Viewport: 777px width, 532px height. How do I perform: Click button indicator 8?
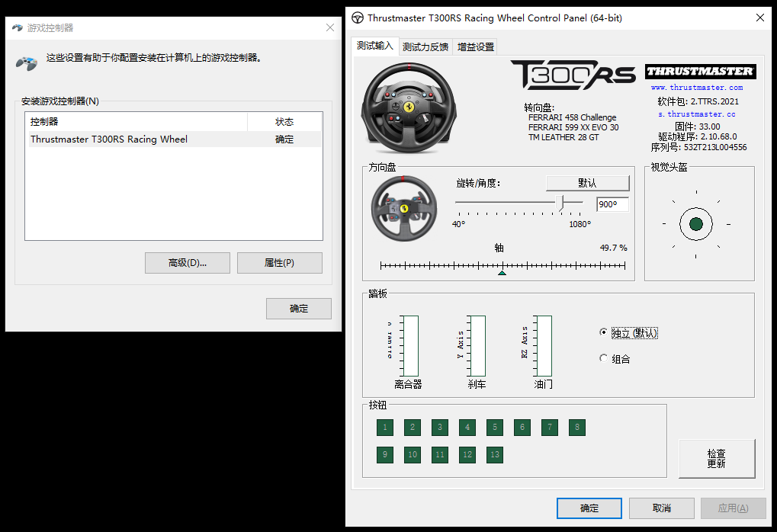click(x=577, y=427)
